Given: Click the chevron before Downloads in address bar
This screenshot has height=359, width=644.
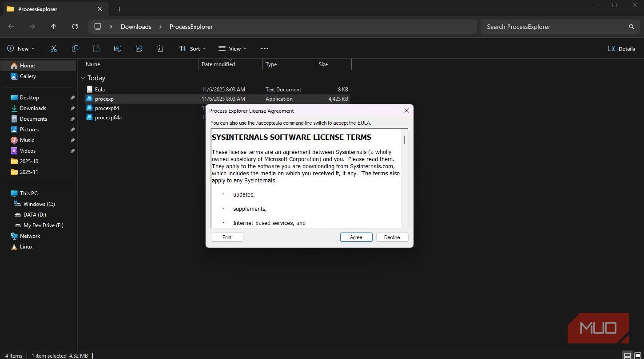Looking at the screenshot, I should pyautogui.click(x=111, y=27).
